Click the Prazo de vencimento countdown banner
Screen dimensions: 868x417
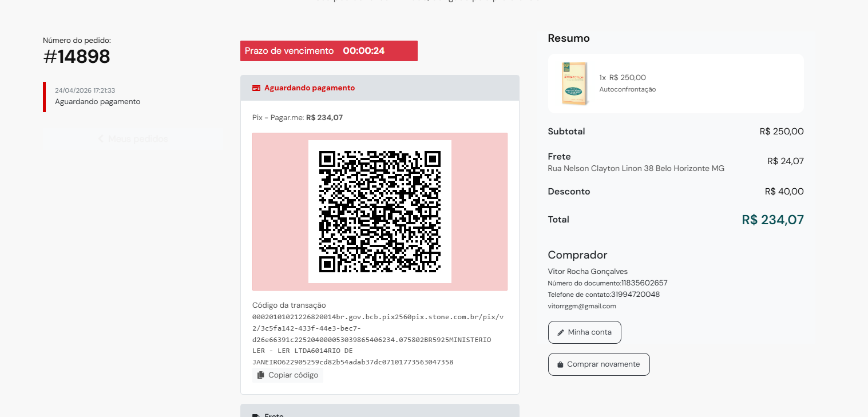328,51
